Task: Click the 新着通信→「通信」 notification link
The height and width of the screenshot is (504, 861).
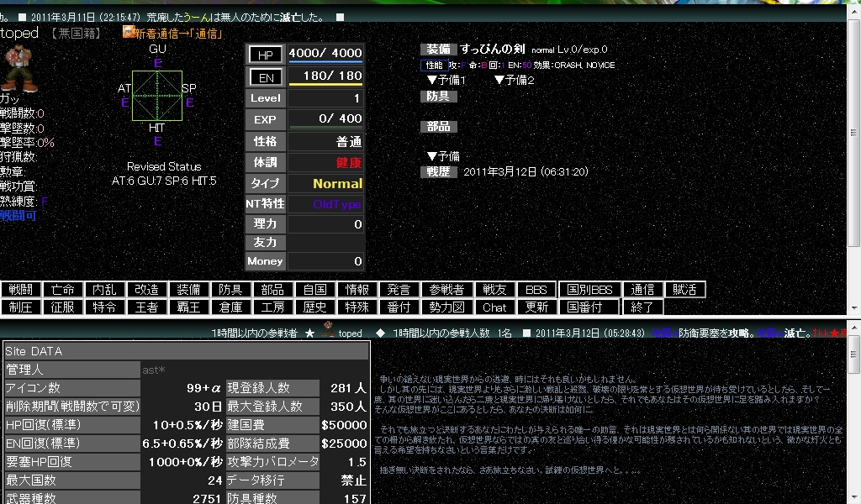Action: [x=178, y=34]
